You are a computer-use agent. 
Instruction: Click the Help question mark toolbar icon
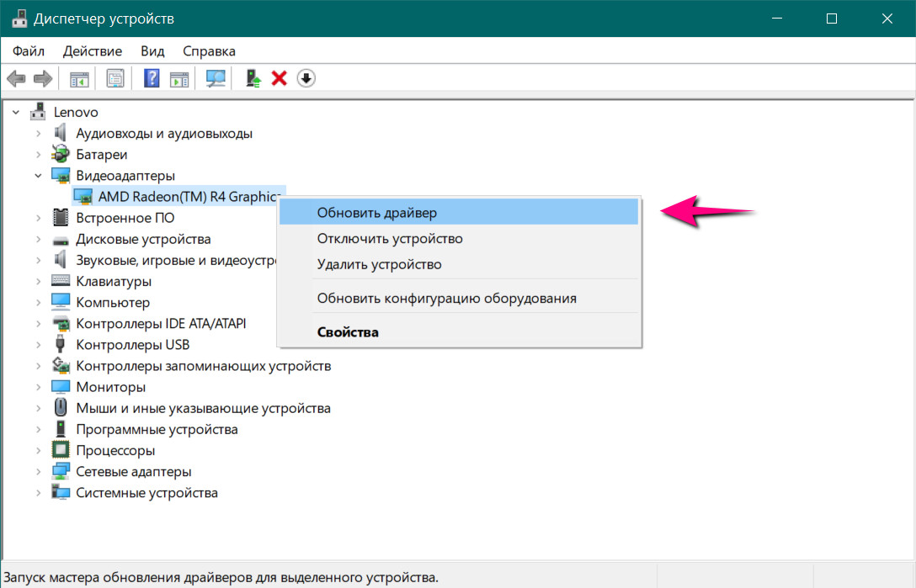[x=152, y=79]
